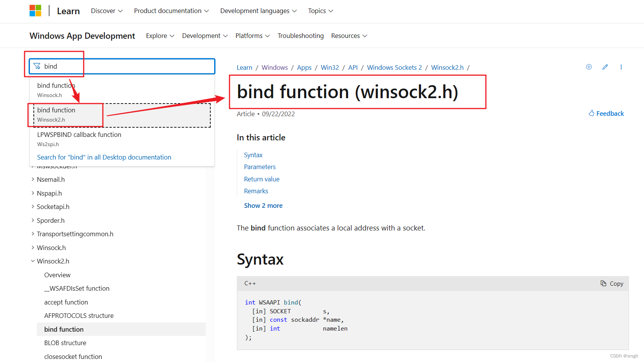Open the Windows Sockets 2 breadcrumb

click(394, 67)
